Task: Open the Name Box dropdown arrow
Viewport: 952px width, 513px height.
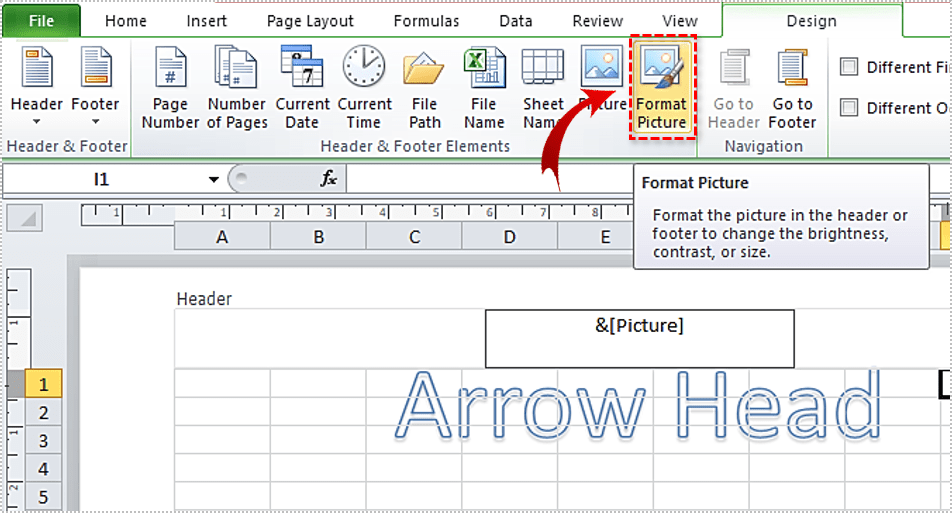Action: tap(214, 180)
